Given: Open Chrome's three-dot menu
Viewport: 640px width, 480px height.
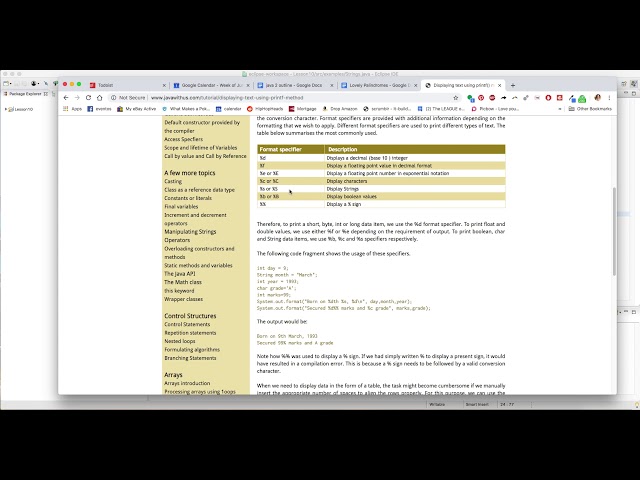Looking at the screenshot, I should click(609, 98).
